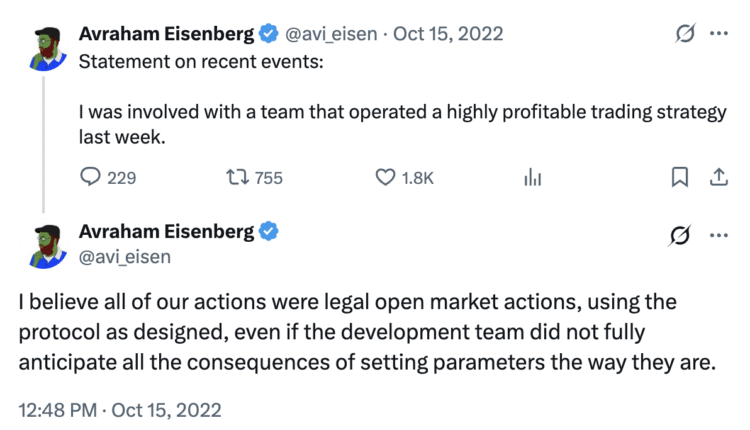Screen dimensions: 750x430
Task: Open the more options menu on first tweet
Action: pos(718,34)
